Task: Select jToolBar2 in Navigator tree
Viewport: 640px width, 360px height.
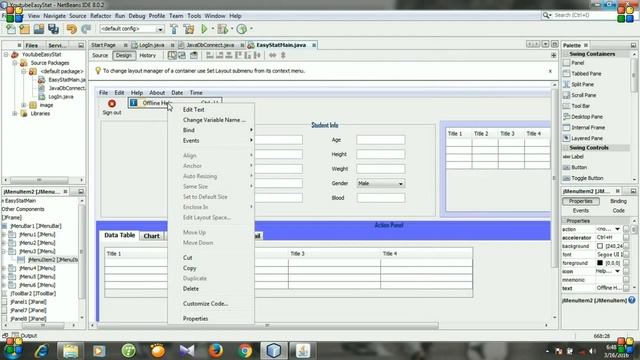Action: pos(33,293)
